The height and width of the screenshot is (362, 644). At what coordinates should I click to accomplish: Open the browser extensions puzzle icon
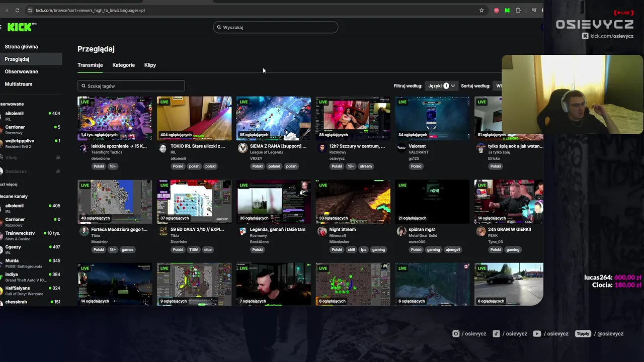(x=518, y=10)
